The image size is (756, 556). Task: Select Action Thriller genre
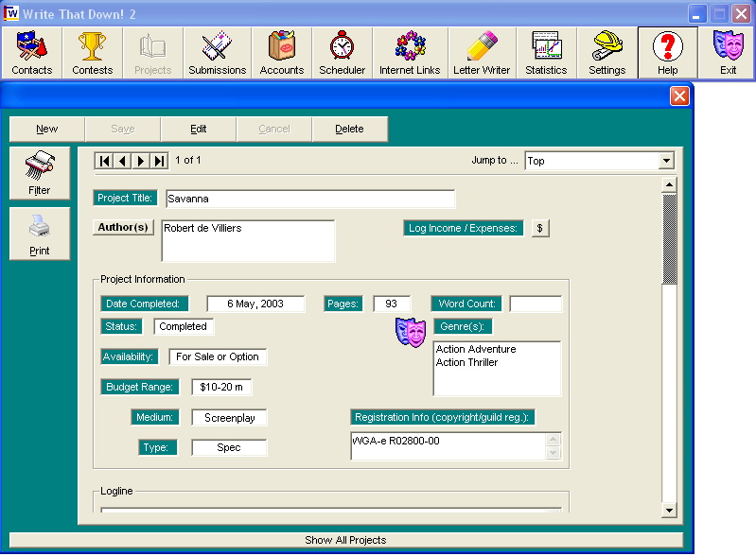click(466, 362)
